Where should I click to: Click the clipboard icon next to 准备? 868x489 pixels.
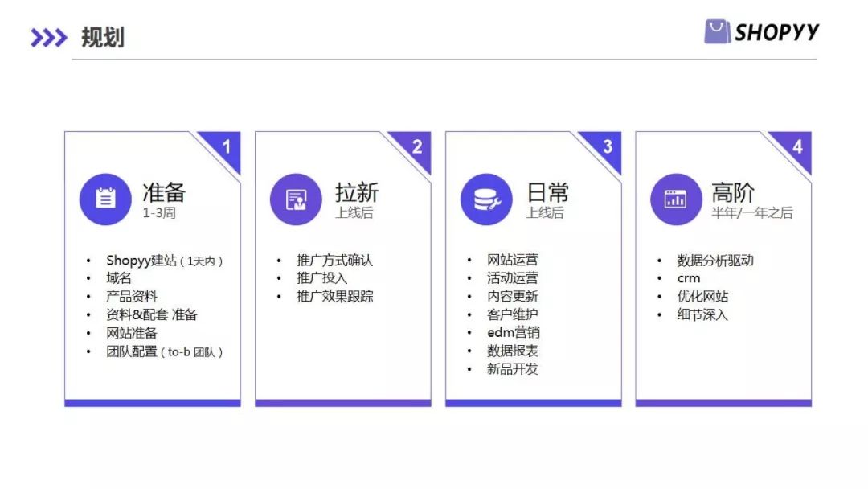click(x=105, y=199)
